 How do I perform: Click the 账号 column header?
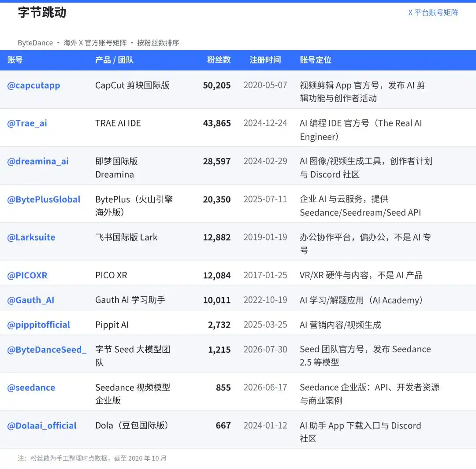click(x=15, y=60)
